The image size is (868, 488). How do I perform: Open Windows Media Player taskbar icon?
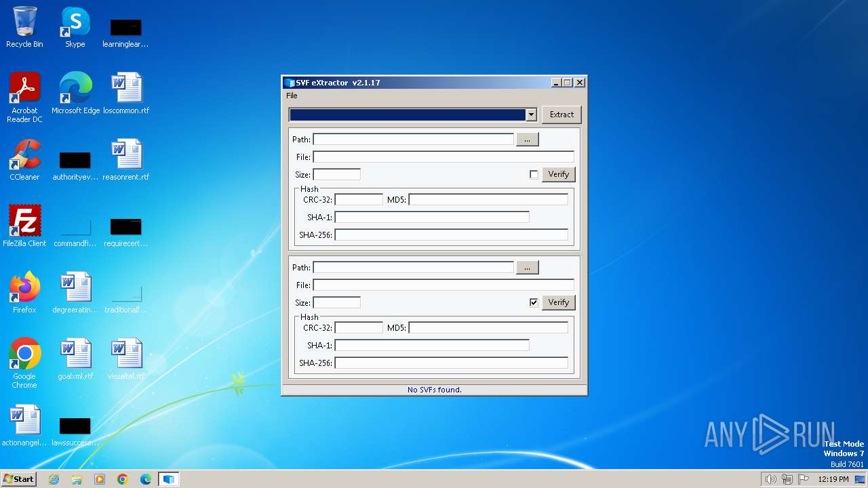pyautogui.click(x=100, y=479)
